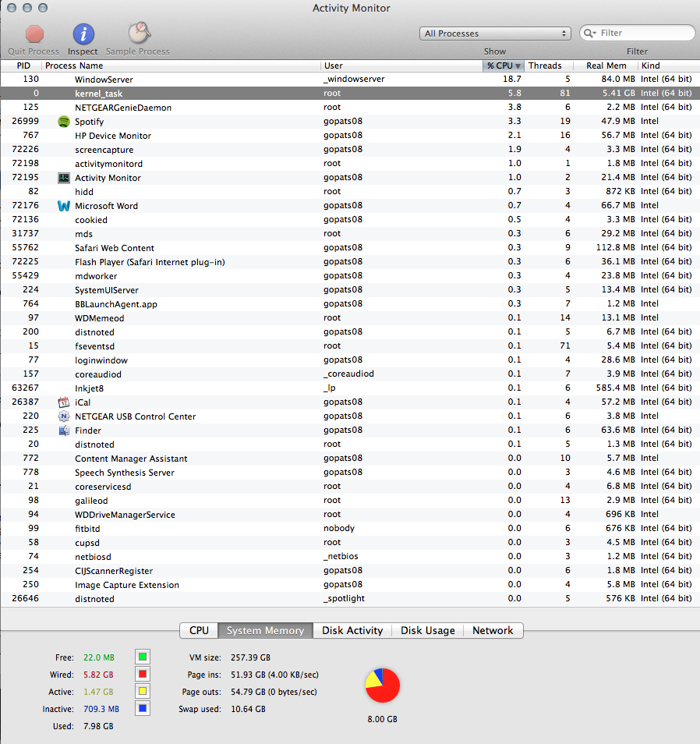700x744 pixels.
Task: Select the HP Device Monitor process
Action: point(350,135)
